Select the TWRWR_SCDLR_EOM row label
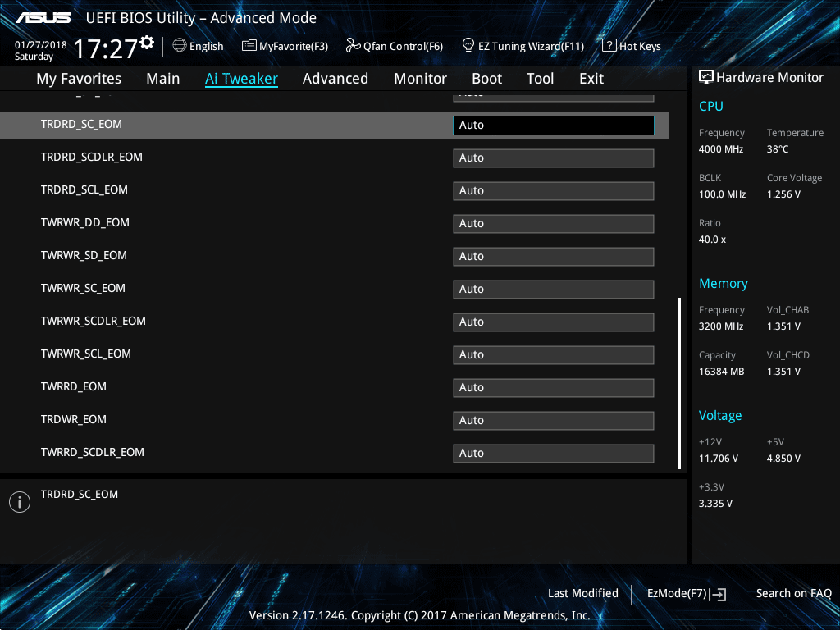The width and height of the screenshot is (840, 630). click(94, 321)
